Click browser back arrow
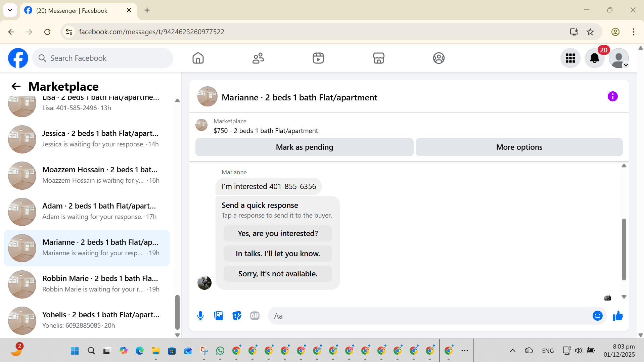644x362 pixels. tap(11, 32)
